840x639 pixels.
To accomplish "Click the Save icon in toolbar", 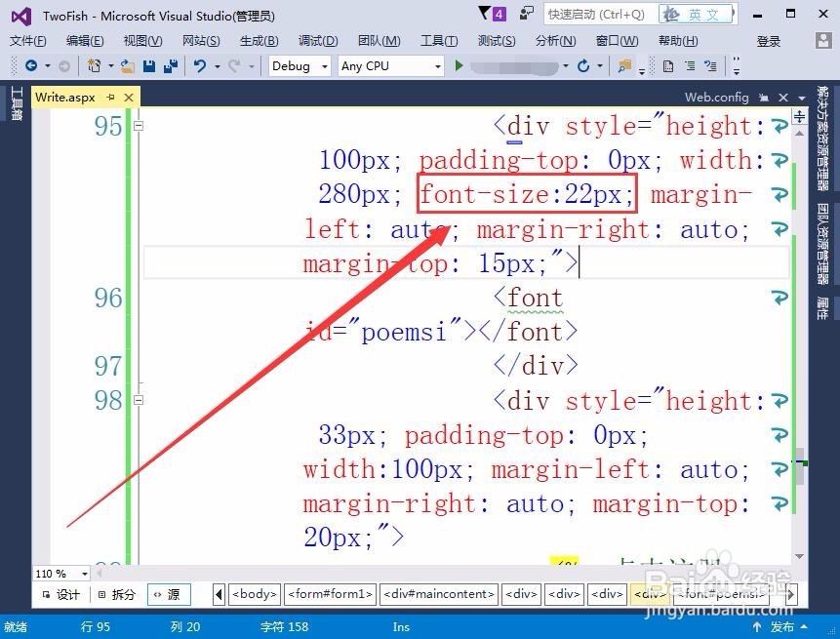I will pos(149,66).
